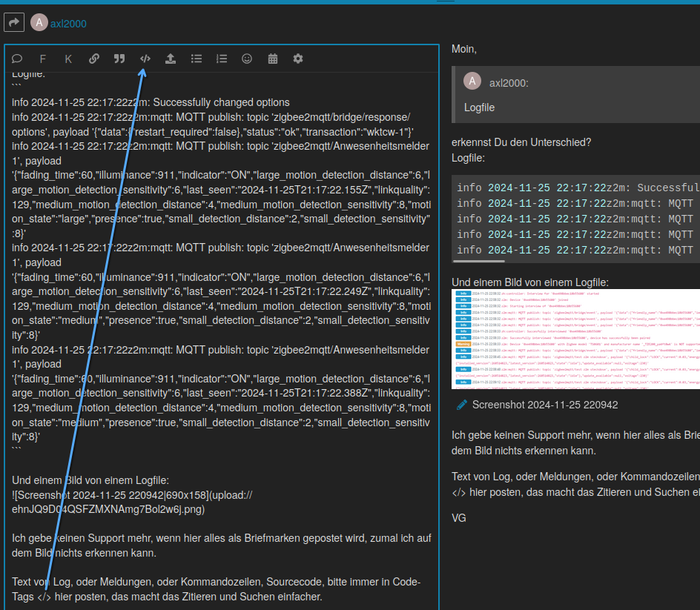Click the axl2000 avatar at the top
Image resolution: width=700 pixels, height=610 pixels.
pyautogui.click(x=39, y=23)
